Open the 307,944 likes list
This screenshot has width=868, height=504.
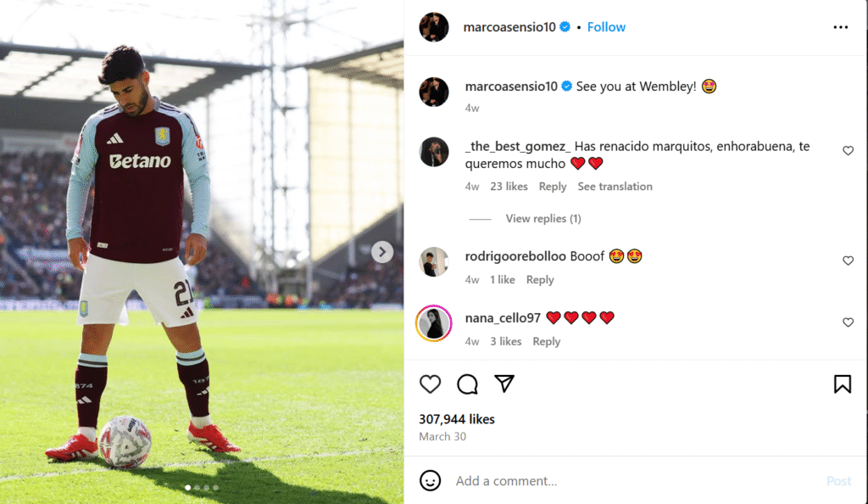point(458,418)
